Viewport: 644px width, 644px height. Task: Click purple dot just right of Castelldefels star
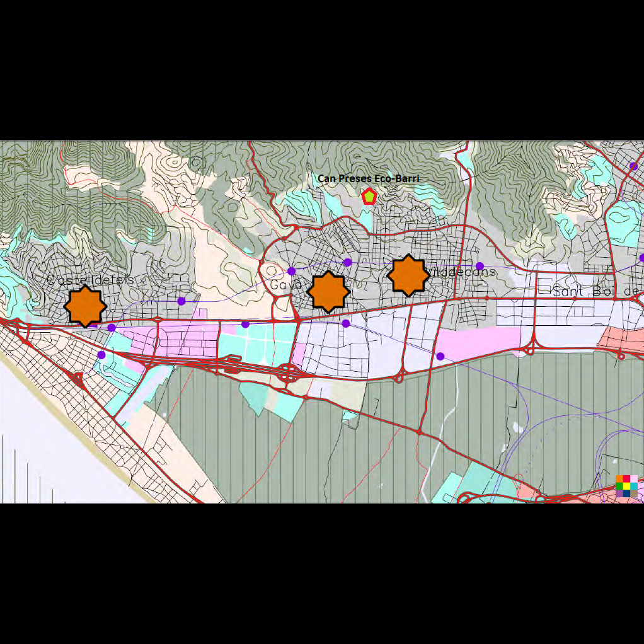pyautogui.click(x=112, y=328)
